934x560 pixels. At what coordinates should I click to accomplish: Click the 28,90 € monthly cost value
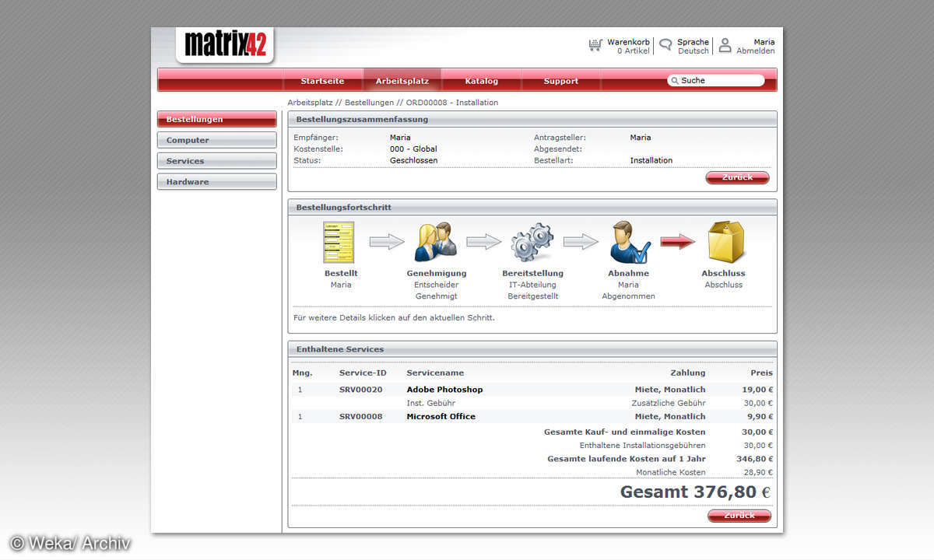coord(758,472)
